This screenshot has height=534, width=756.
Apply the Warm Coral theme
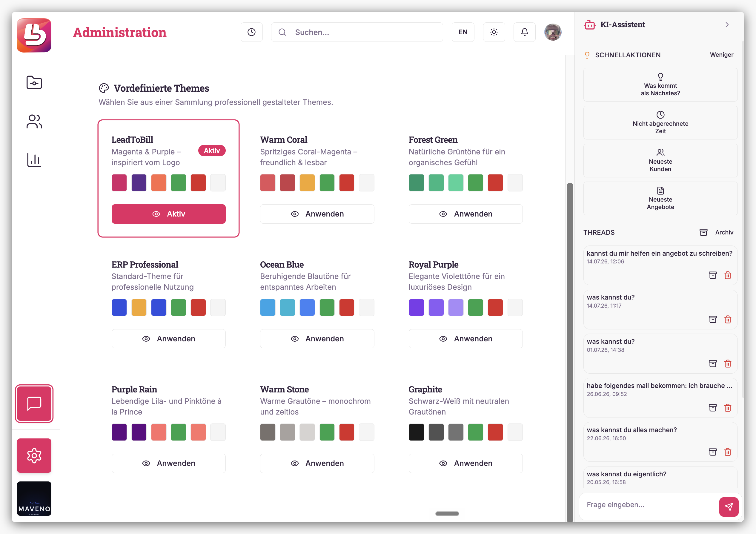317,214
